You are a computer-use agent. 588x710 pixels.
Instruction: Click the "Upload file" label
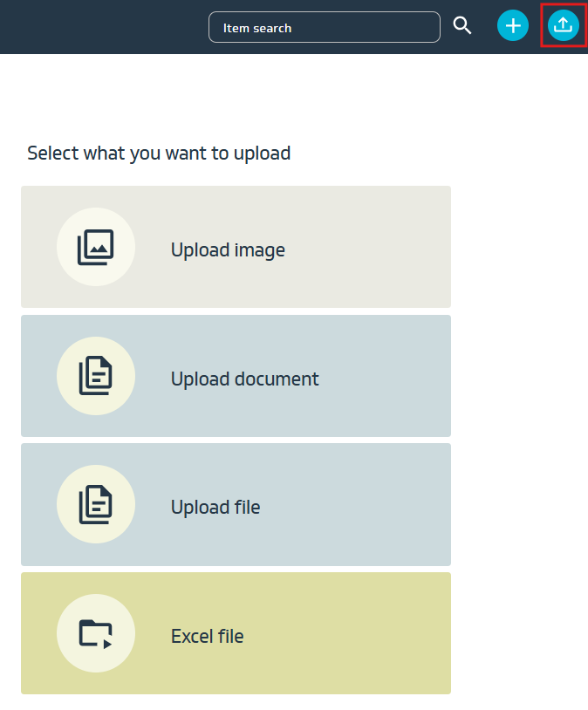[215, 507]
